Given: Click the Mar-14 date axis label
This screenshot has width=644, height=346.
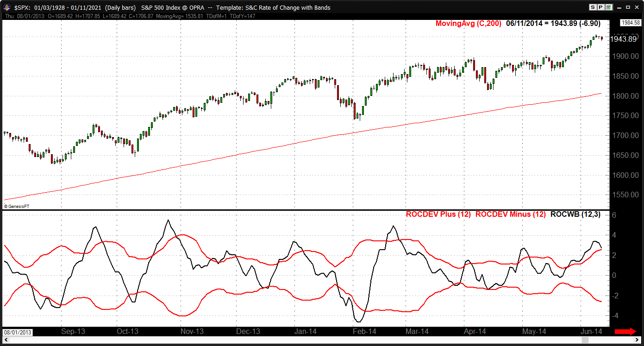Looking at the screenshot, I should pos(417,332).
